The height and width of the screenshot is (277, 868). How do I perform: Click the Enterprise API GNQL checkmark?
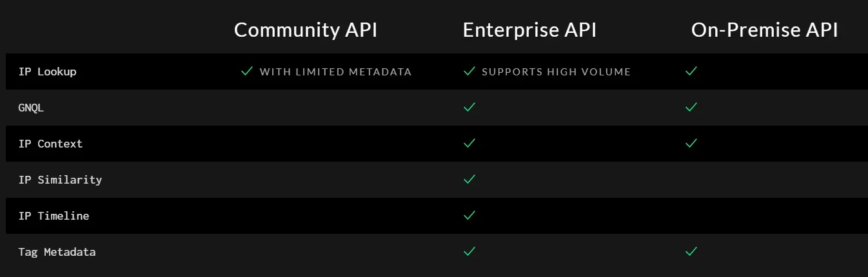point(469,108)
